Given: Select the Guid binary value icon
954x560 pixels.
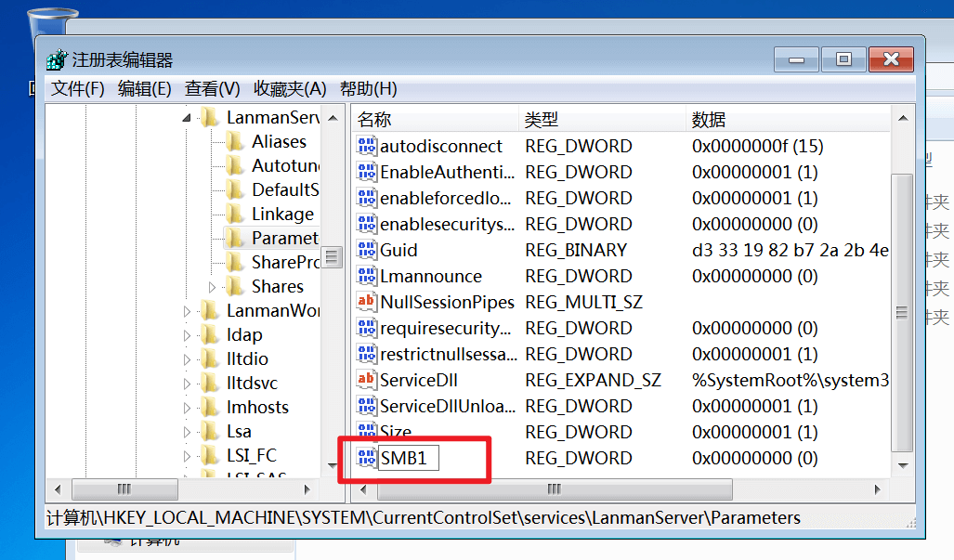Looking at the screenshot, I should [367, 250].
